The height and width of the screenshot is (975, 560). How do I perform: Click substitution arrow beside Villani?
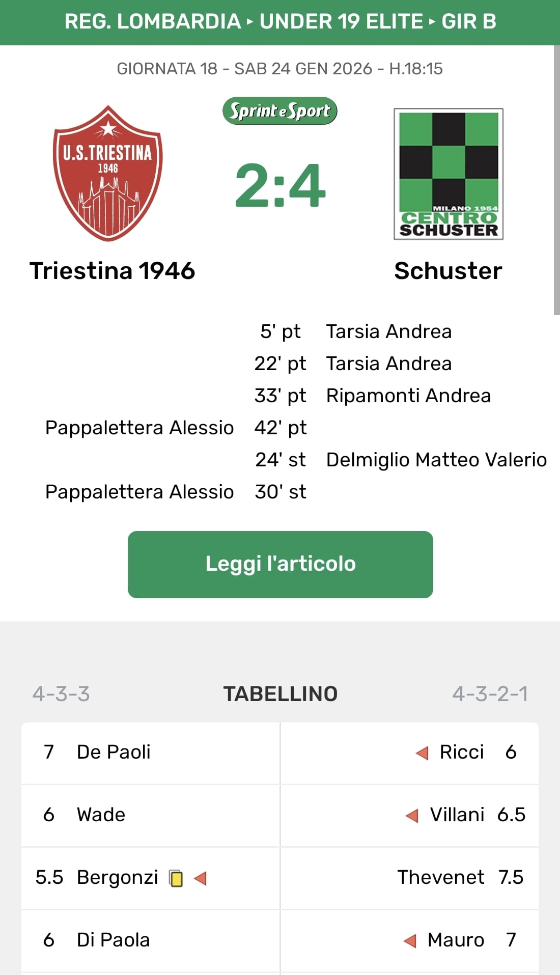[x=412, y=816]
